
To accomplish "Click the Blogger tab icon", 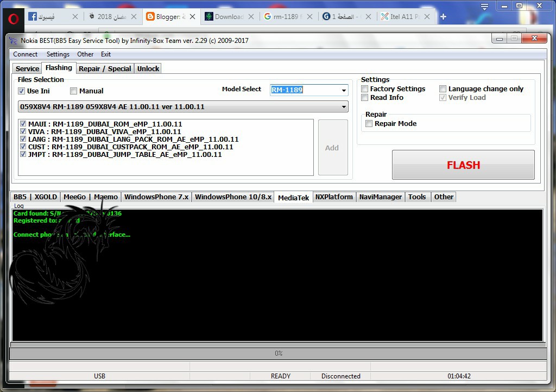I will (150, 17).
